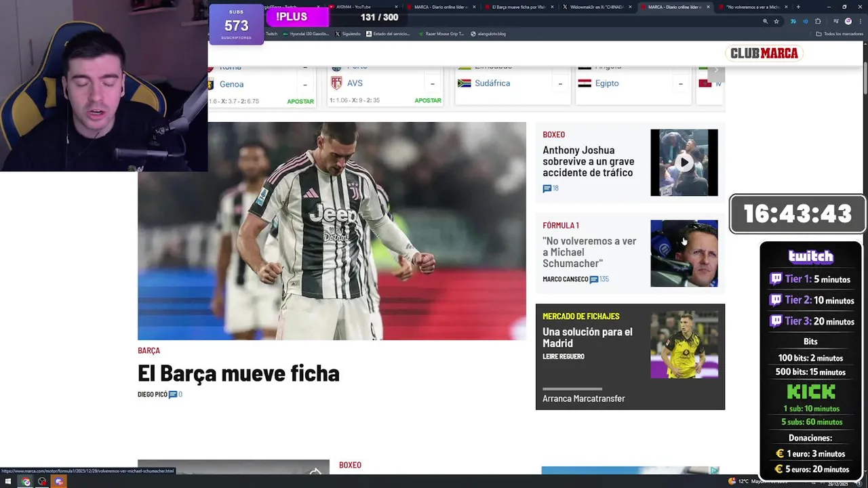Image resolution: width=868 pixels, height=488 pixels.
Task: Click APOSTAR under the AVS match
Action: tap(428, 100)
